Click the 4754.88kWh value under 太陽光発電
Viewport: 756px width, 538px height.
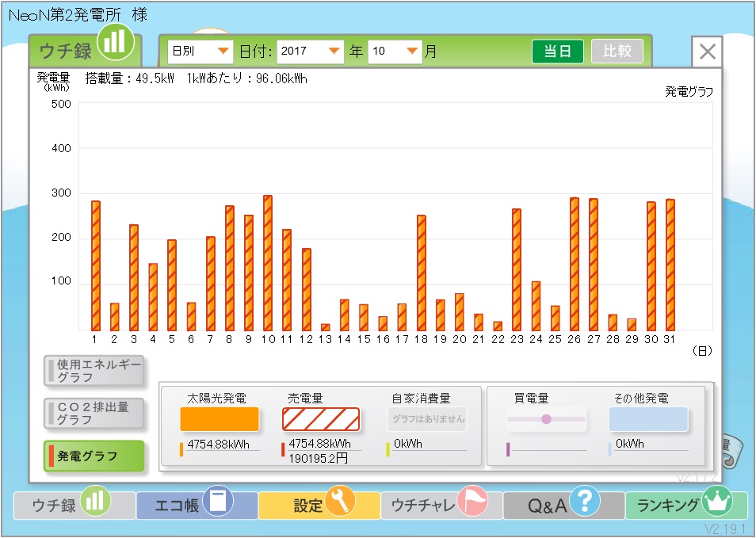pos(219,445)
